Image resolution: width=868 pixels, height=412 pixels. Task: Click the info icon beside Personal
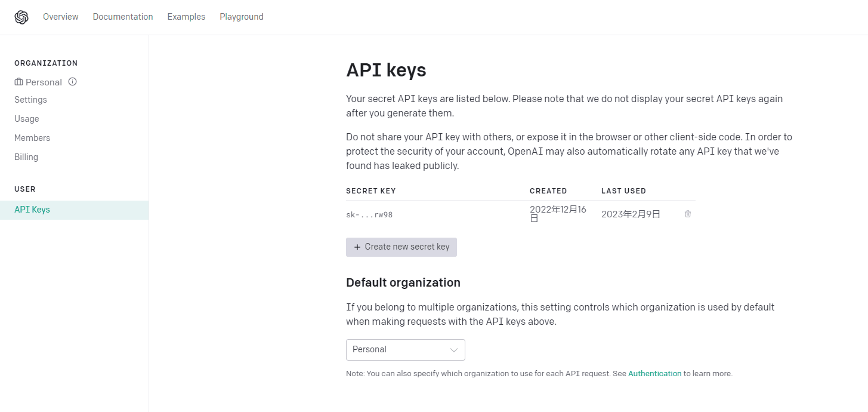pos(73,82)
